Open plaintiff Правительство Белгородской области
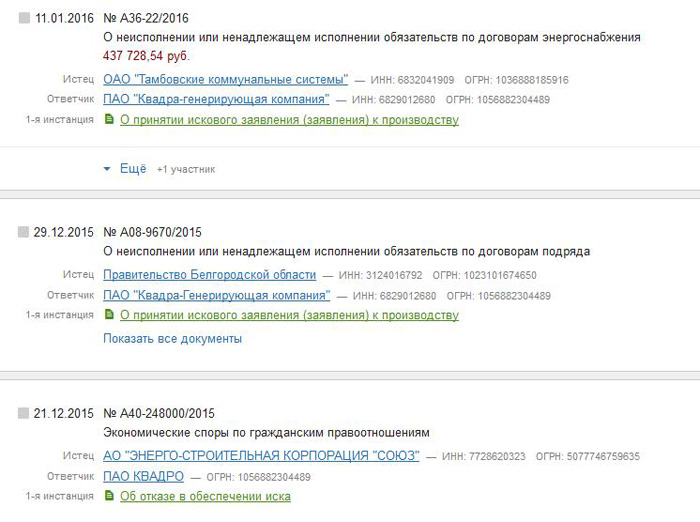 pyautogui.click(x=209, y=274)
